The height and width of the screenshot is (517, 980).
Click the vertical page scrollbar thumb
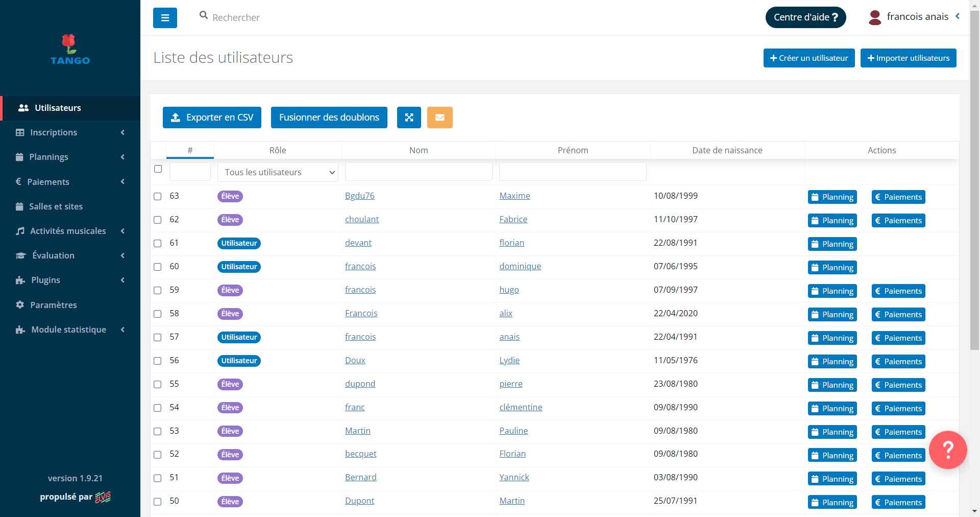pyautogui.click(x=974, y=179)
